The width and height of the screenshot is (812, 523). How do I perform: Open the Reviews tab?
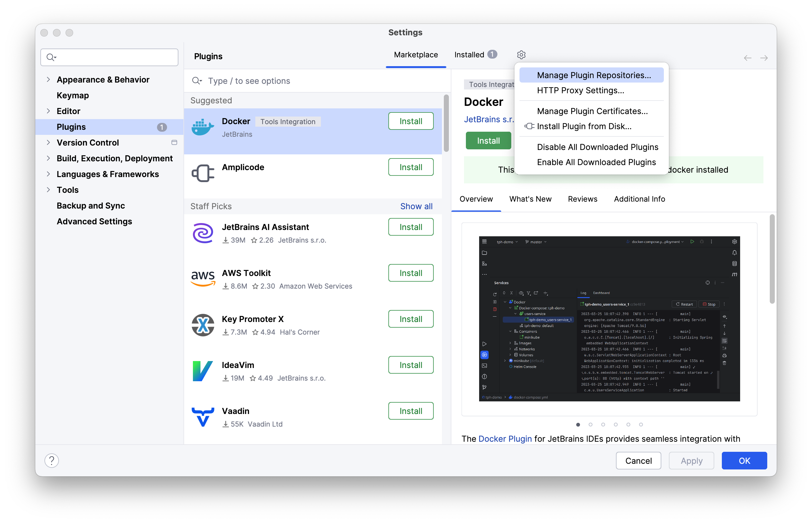[582, 199]
